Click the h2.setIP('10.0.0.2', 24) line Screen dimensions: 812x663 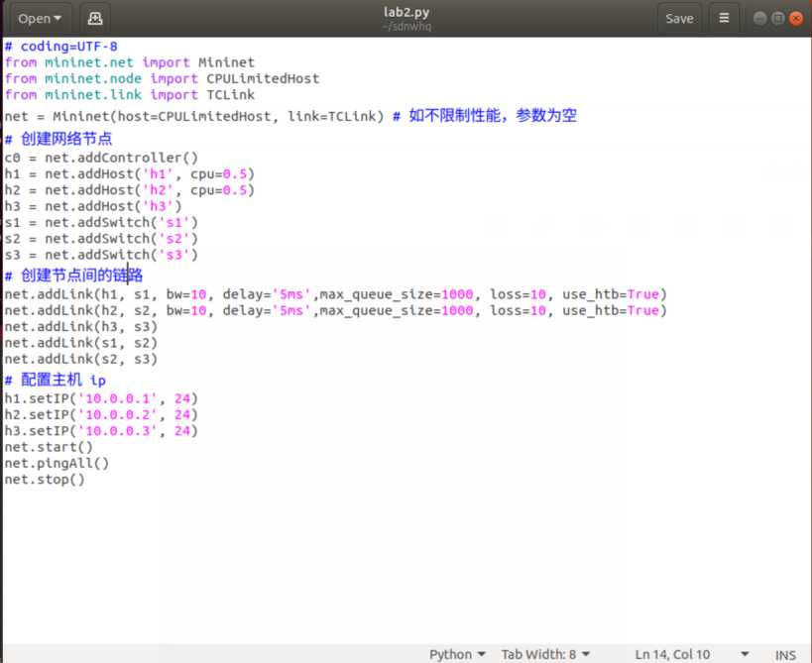pos(101,414)
